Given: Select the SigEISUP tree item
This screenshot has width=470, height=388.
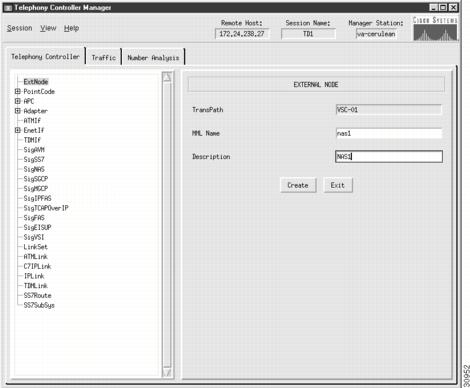Looking at the screenshot, I should [37, 227].
